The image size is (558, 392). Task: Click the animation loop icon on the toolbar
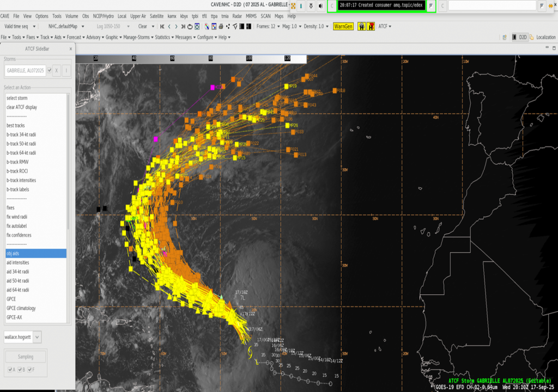click(190, 25)
